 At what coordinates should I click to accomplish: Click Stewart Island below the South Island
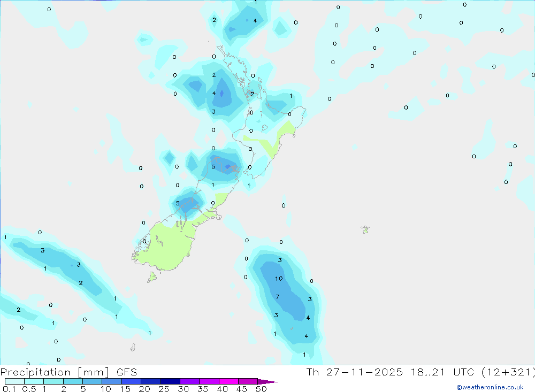pos(152,277)
